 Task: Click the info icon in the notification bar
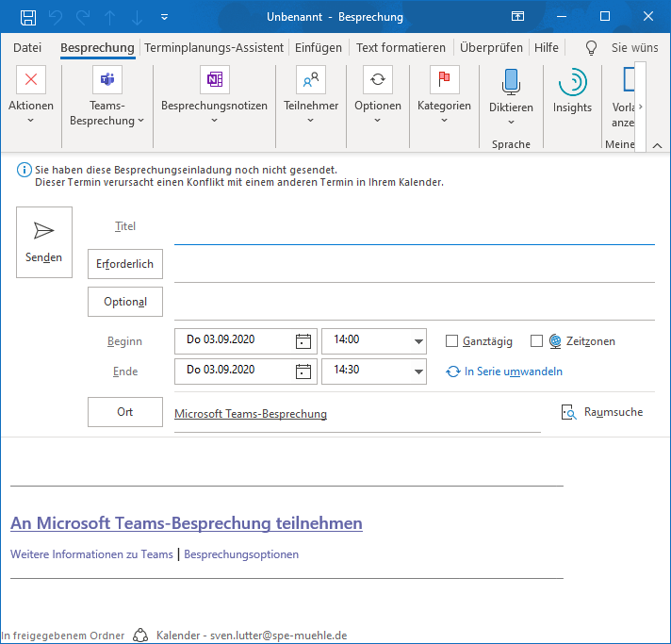[24, 170]
